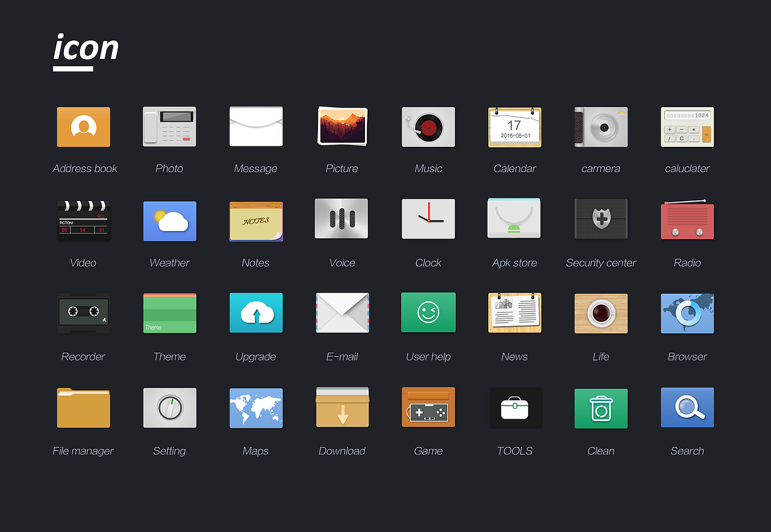Open the Clock icon
Image resolution: width=771 pixels, height=532 pixels.
pos(428,219)
